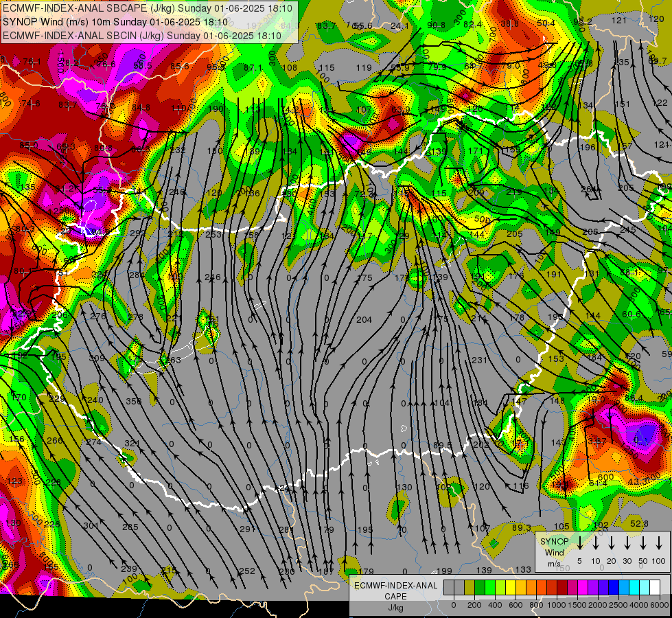Screen dimensions: 672x618
Task: Select the map value 204
Action: click(364, 319)
